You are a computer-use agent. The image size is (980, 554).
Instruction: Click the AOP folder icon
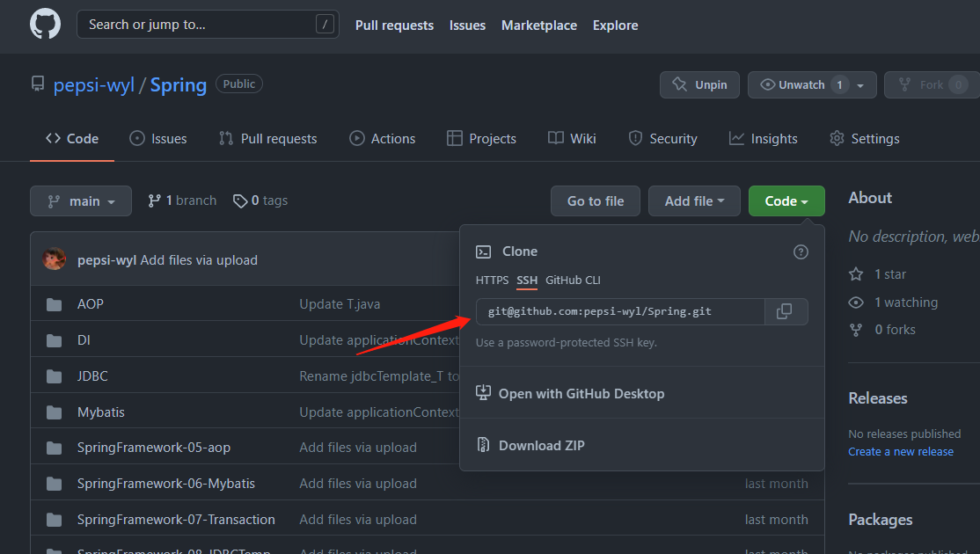tap(55, 304)
